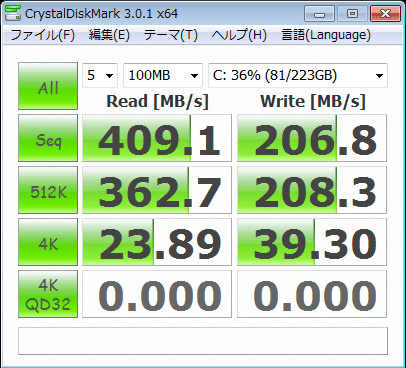Click the CrystalDiskMark title bar icon

tap(13, 13)
